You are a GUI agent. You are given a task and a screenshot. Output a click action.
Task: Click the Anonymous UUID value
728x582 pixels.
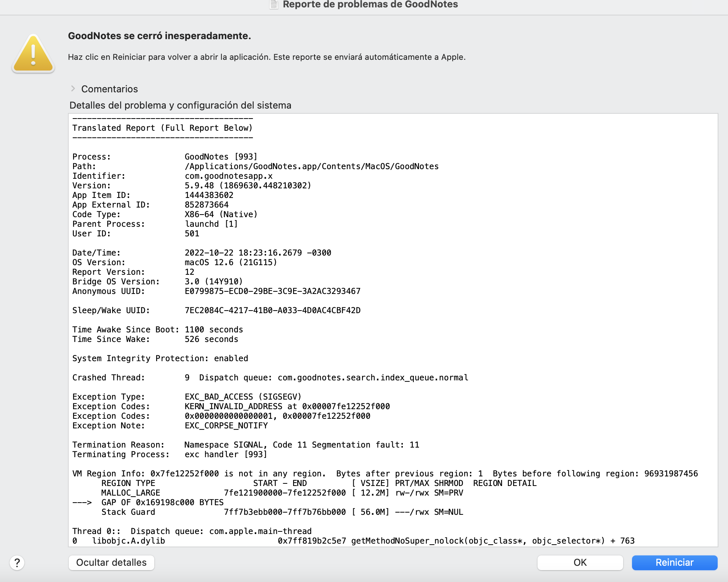coord(272,291)
